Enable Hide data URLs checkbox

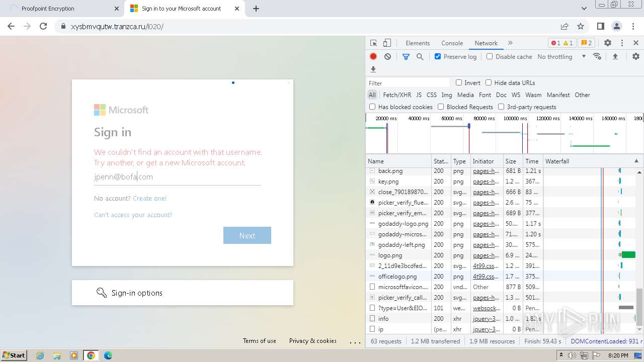(x=489, y=82)
